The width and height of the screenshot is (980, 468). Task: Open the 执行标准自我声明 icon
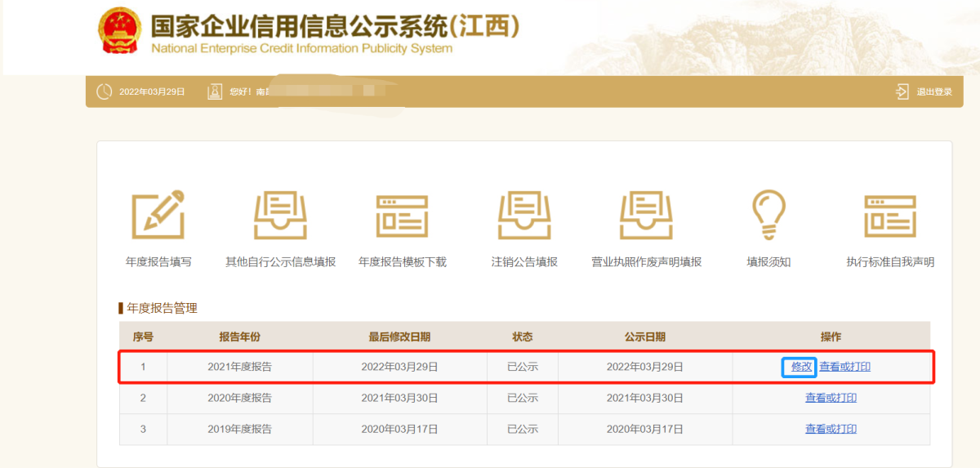(x=890, y=216)
